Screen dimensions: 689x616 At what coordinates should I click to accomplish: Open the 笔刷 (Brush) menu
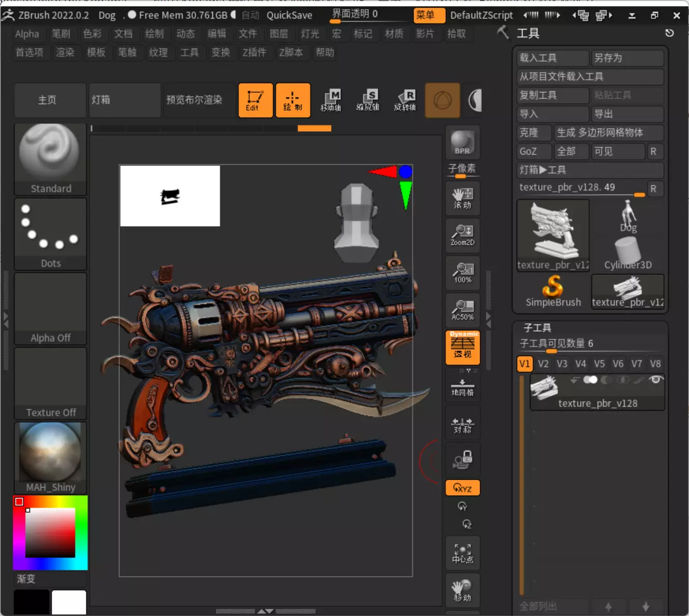(x=61, y=34)
